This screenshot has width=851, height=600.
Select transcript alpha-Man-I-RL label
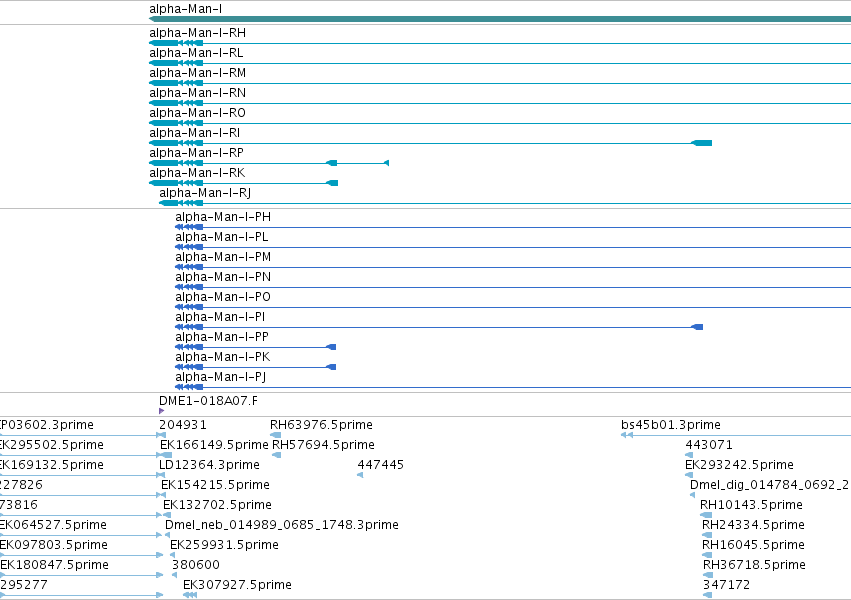[196, 53]
